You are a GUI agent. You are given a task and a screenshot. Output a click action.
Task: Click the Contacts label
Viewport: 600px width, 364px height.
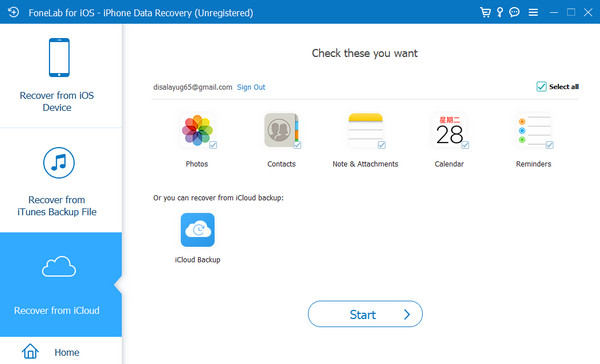click(x=281, y=164)
